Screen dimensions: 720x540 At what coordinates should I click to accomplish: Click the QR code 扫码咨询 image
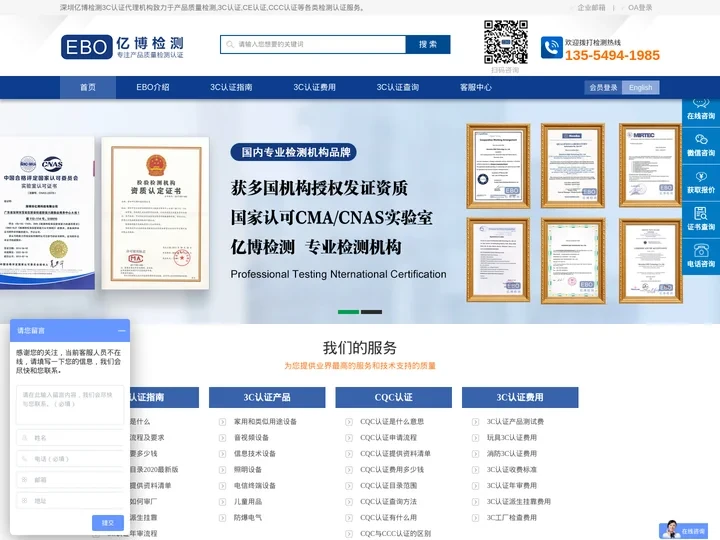click(506, 42)
